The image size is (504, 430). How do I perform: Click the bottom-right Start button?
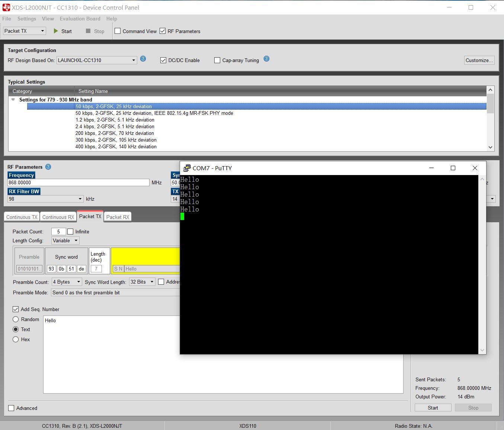pyautogui.click(x=433, y=408)
